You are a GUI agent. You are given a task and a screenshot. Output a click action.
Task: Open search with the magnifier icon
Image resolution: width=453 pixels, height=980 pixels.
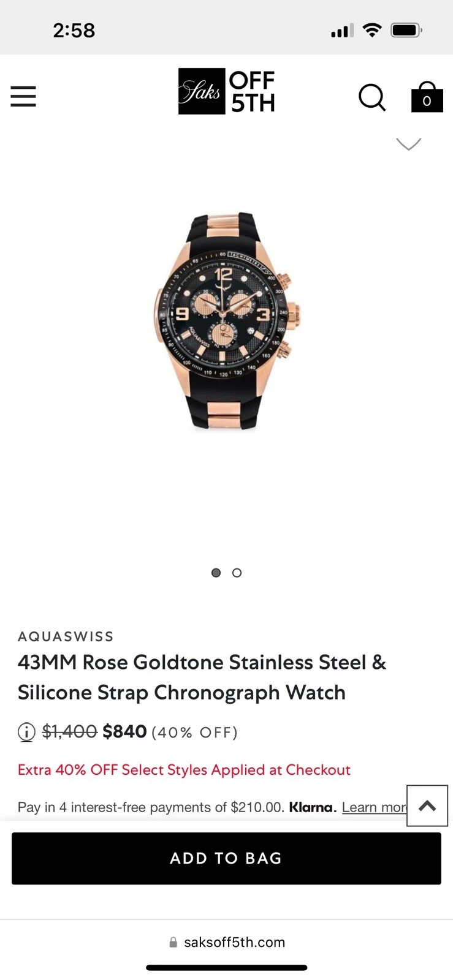click(x=372, y=97)
